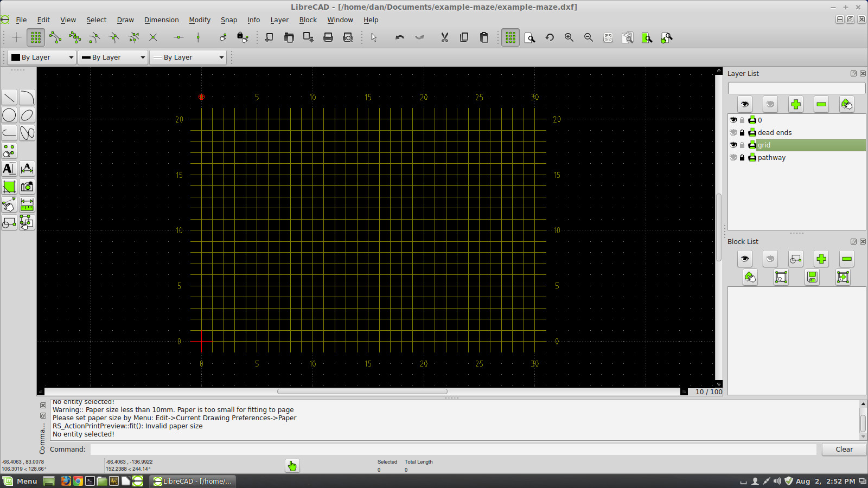Select the Line drawing tool
868x488 pixels.
tap(9, 98)
